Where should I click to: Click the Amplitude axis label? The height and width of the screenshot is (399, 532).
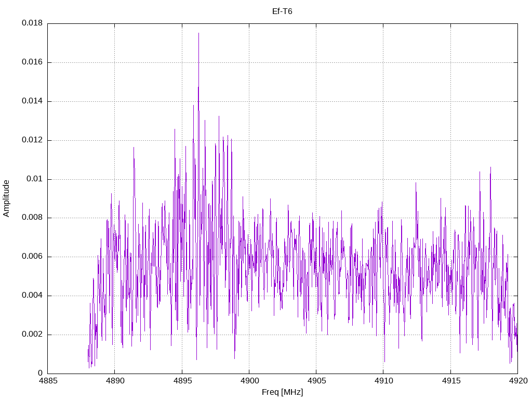(6, 198)
